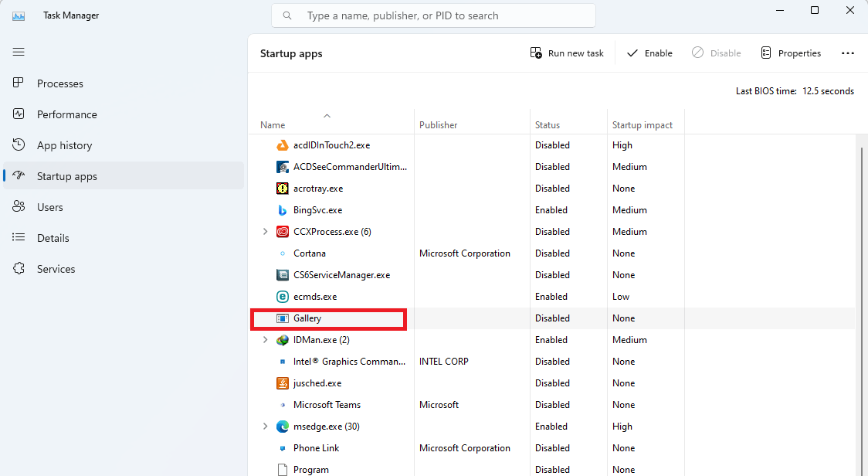Image resolution: width=868 pixels, height=476 pixels.
Task: Click the IDMan.exe globe icon
Action: pos(283,340)
